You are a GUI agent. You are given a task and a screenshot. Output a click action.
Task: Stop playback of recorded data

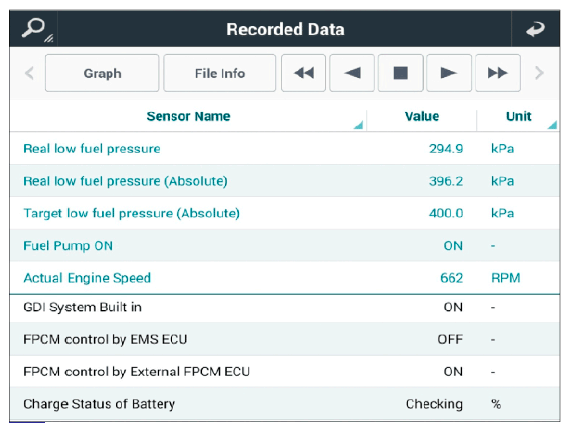click(401, 73)
